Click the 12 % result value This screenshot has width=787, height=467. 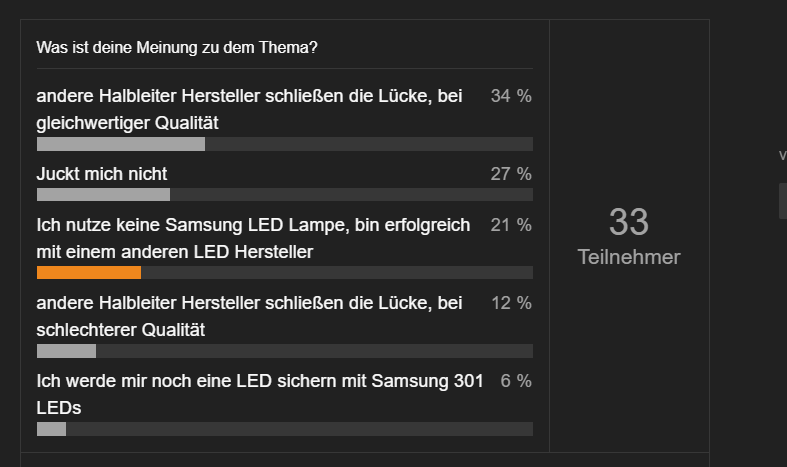point(511,303)
